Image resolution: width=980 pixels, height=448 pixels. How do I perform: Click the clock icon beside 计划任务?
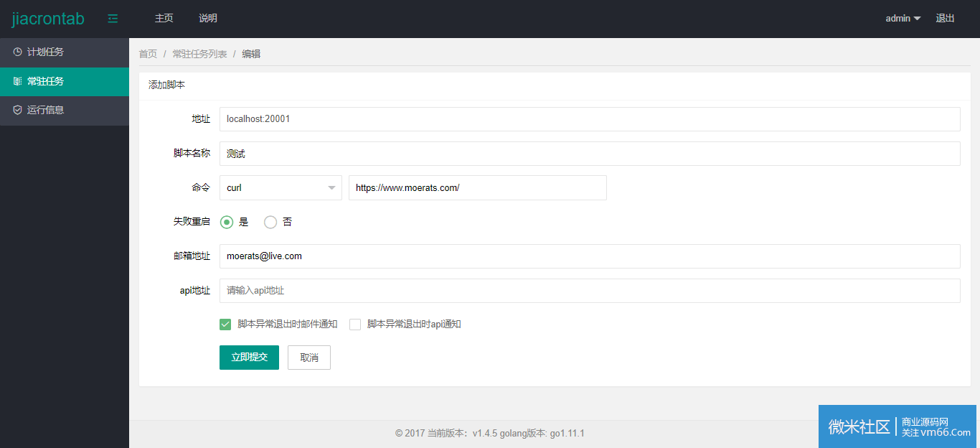(17, 52)
